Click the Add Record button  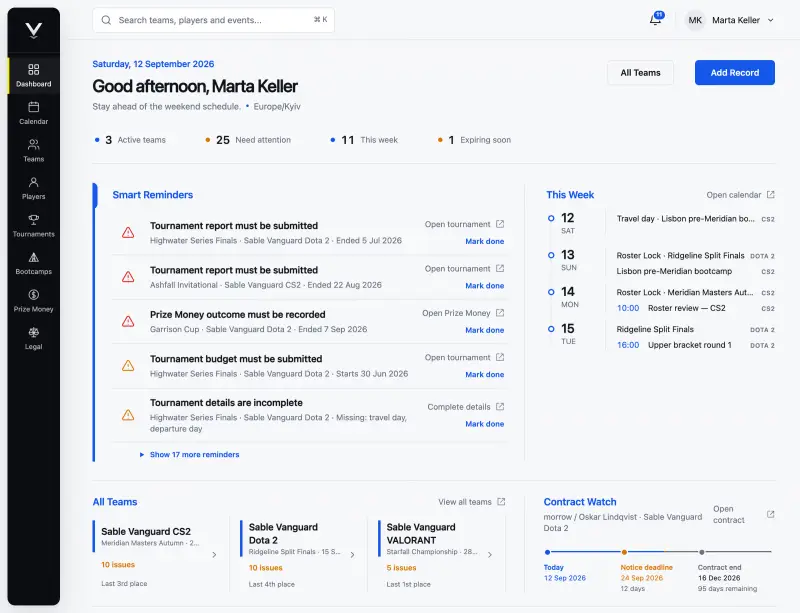[x=735, y=72]
